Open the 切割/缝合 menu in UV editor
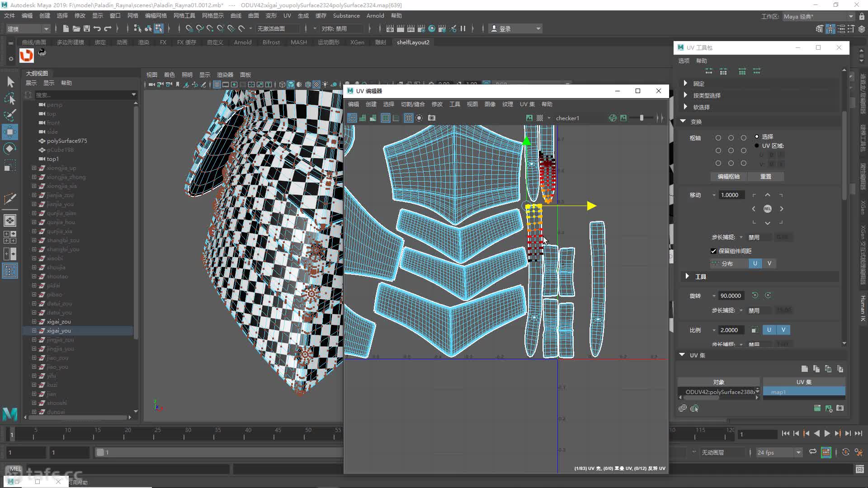This screenshot has height=488, width=868. [414, 104]
